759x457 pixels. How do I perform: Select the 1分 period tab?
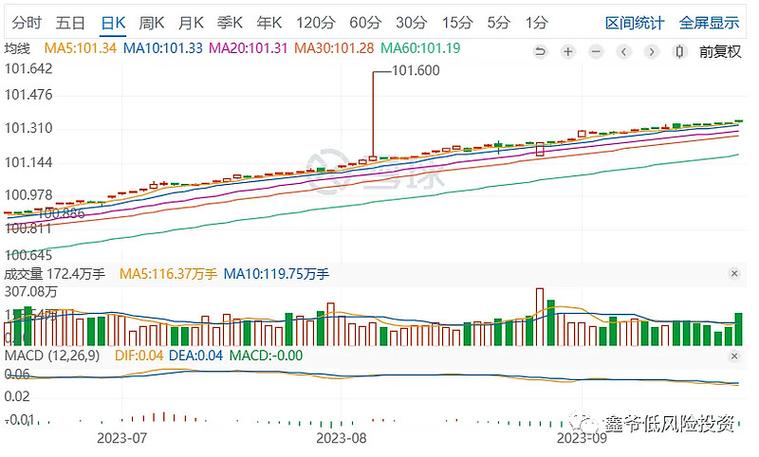point(536,22)
